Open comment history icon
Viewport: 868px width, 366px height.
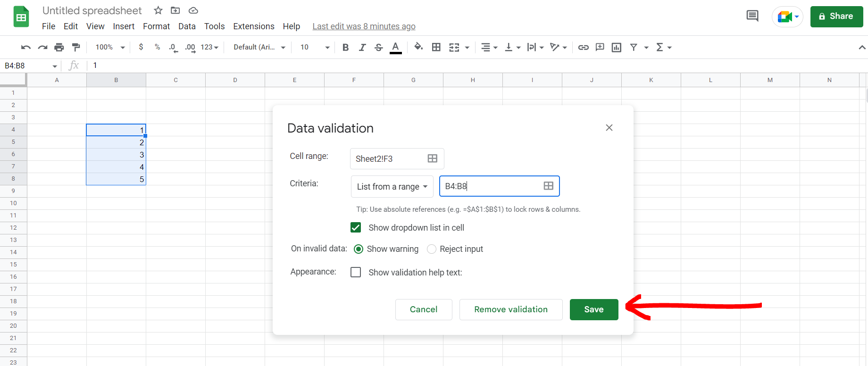point(752,16)
